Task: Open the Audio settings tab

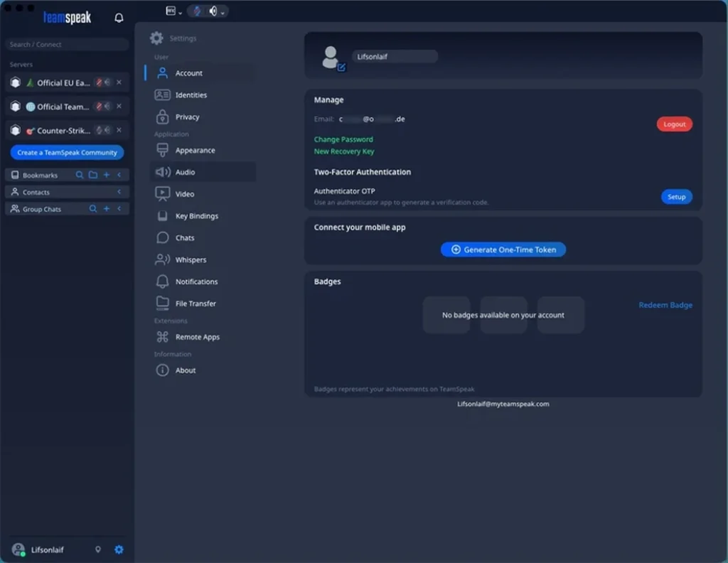Action: tap(202, 172)
